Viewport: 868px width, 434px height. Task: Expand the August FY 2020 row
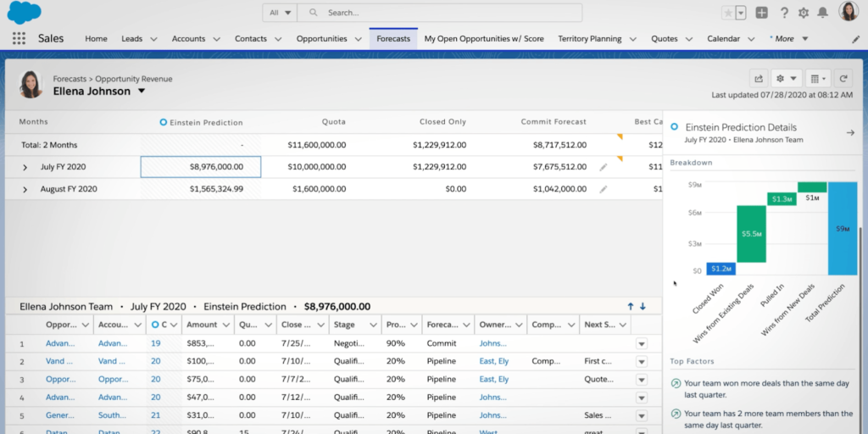click(25, 189)
